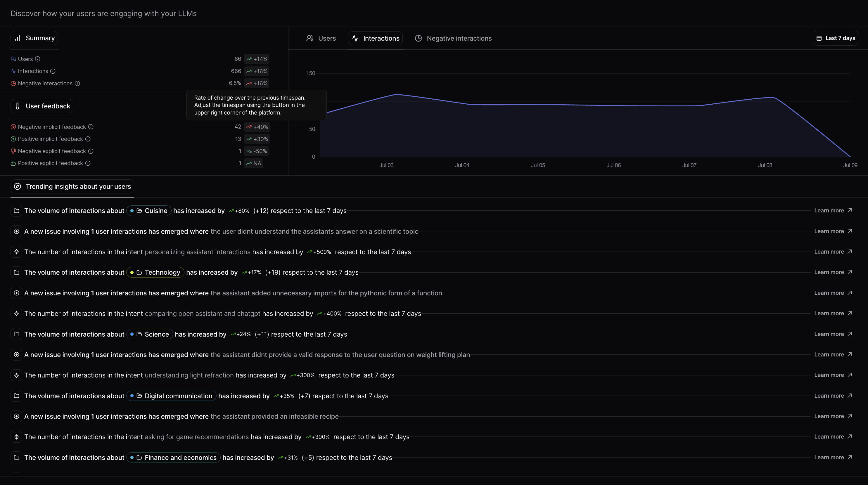The height and width of the screenshot is (485, 868).
Task: Click the Technology topic tag
Action: click(155, 273)
